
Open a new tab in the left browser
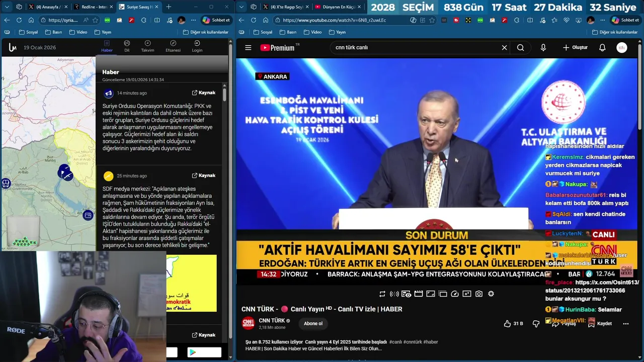169,7
